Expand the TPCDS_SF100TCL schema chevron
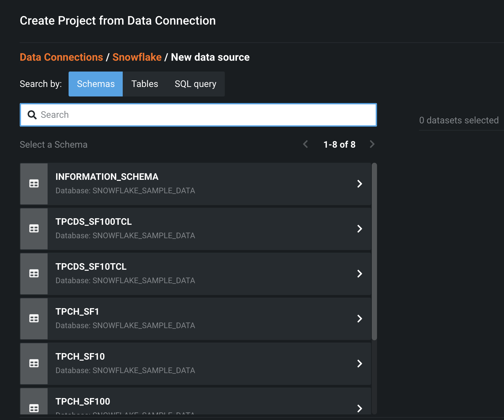Image resolution: width=504 pixels, height=420 pixels. coord(360,229)
